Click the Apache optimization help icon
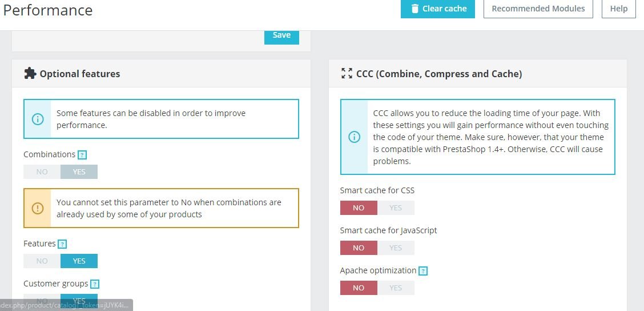Screen dimensions: 644x311 coord(423,271)
